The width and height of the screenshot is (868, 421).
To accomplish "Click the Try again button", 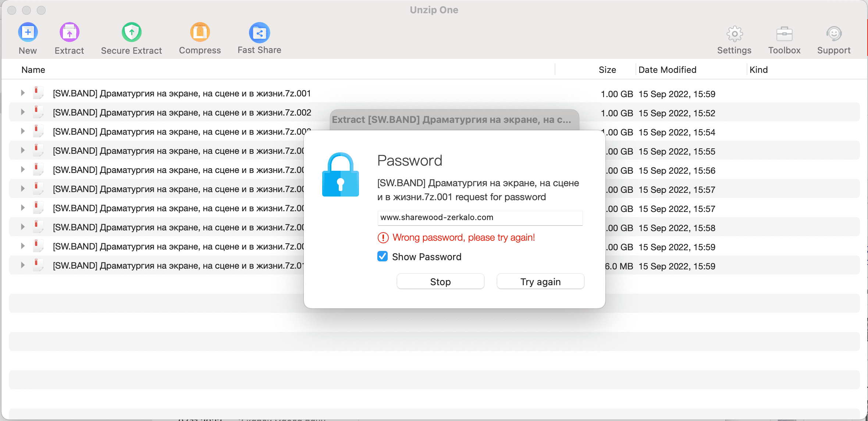I will point(540,282).
